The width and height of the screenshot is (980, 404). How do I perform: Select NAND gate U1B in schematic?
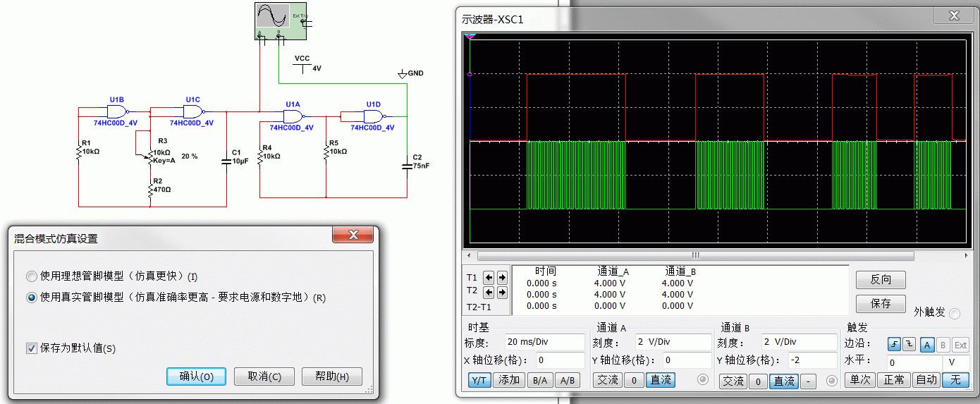pos(118,111)
